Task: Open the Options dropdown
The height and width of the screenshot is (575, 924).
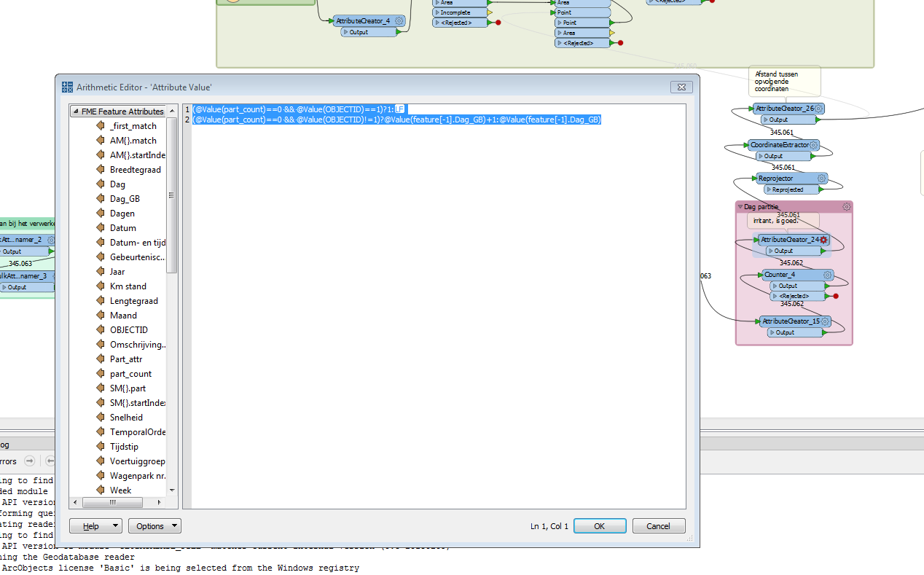Action: [x=154, y=526]
